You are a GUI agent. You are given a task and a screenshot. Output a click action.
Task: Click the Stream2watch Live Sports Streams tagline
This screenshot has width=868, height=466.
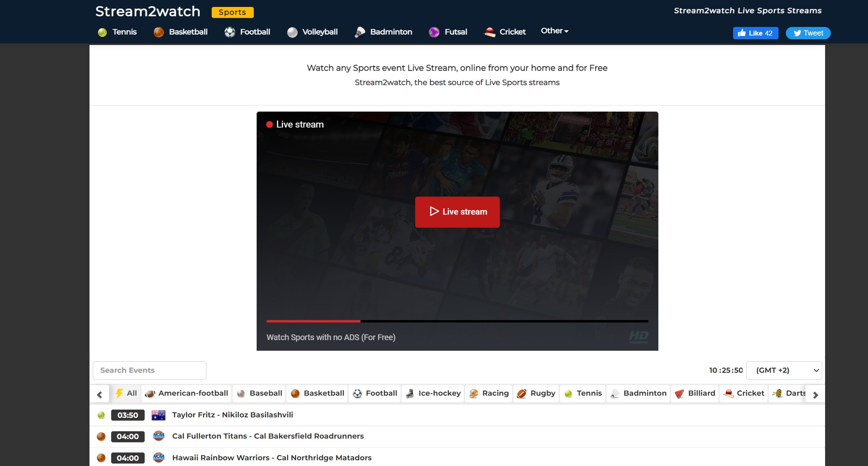point(747,11)
